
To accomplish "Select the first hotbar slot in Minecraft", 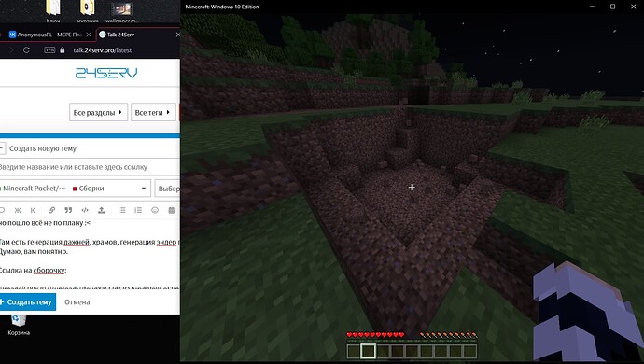I will tap(354, 351).
